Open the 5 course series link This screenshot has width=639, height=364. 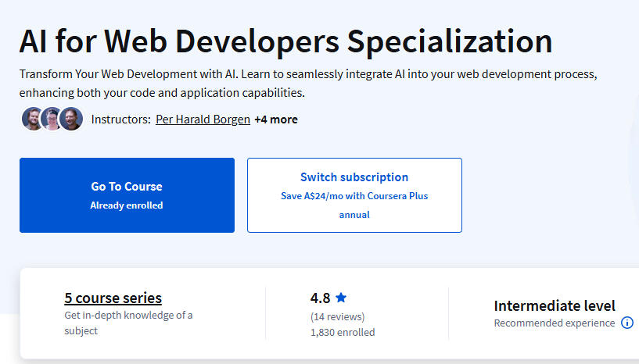coord(113,298)
